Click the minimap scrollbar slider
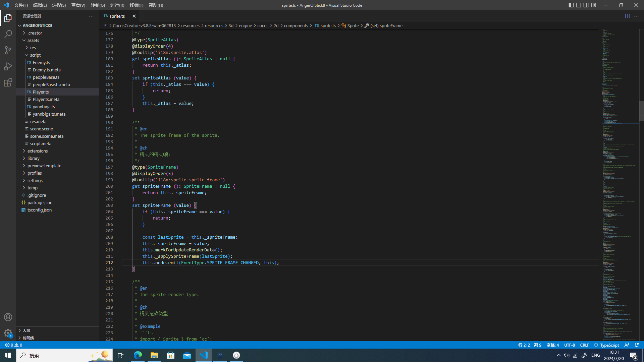Viewport: 644px width, 362px height. click(x=641, y=111)
